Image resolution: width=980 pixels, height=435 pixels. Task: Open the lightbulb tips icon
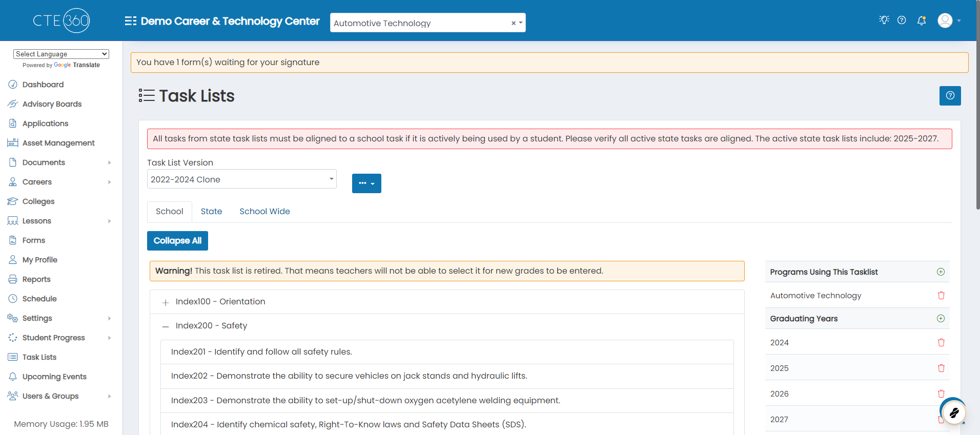click(884, 20)
